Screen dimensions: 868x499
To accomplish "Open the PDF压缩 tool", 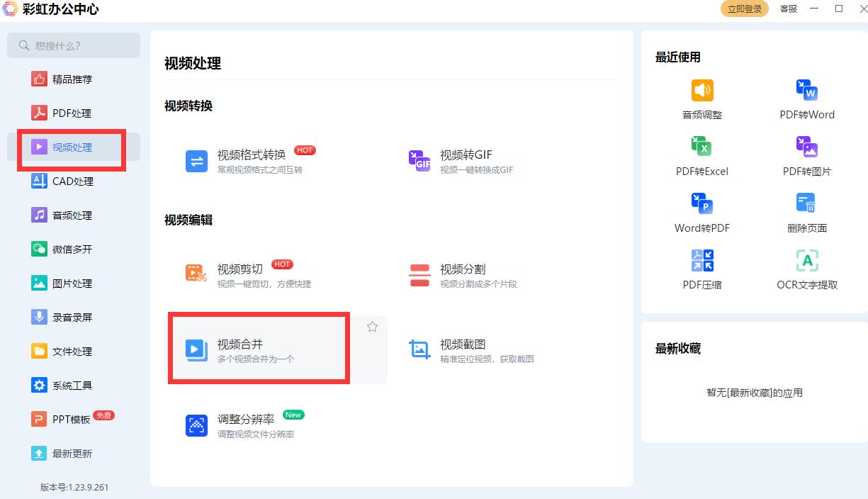I will pyautogui.click(x=701, y=268).
